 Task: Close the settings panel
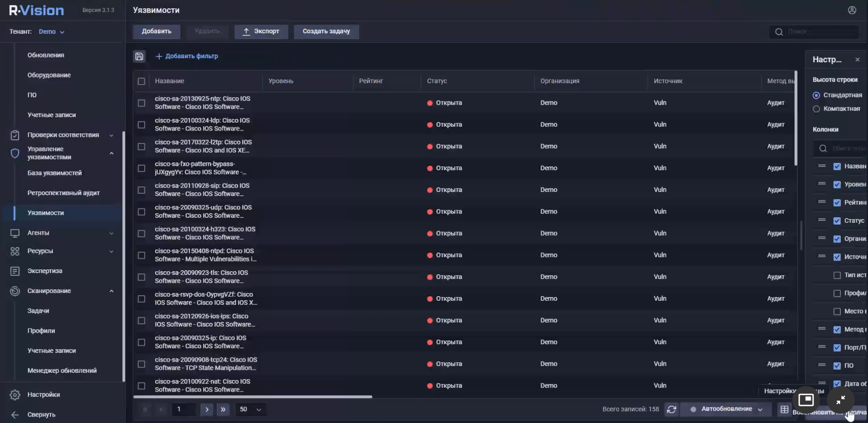click(857, 60)
